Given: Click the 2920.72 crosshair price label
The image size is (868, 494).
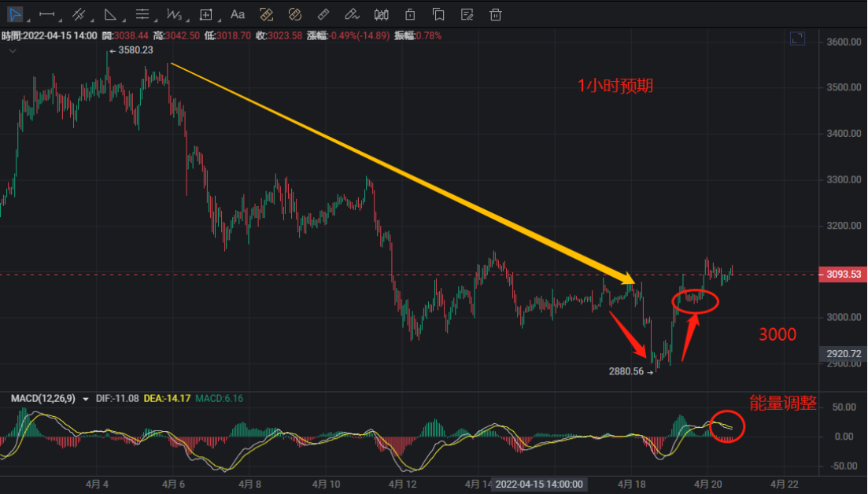Looking at the screenshot, I should [843, 353].
